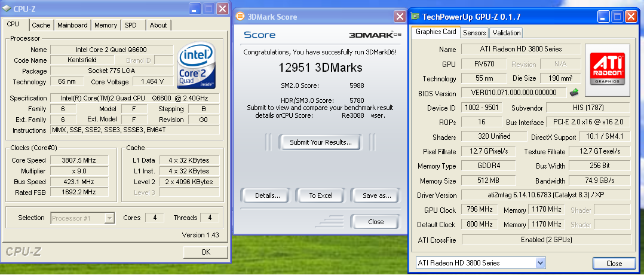Click the Rated FSB value 1692.2 MHz
This screenshot has width=644, height=275.
coord(79,192)
